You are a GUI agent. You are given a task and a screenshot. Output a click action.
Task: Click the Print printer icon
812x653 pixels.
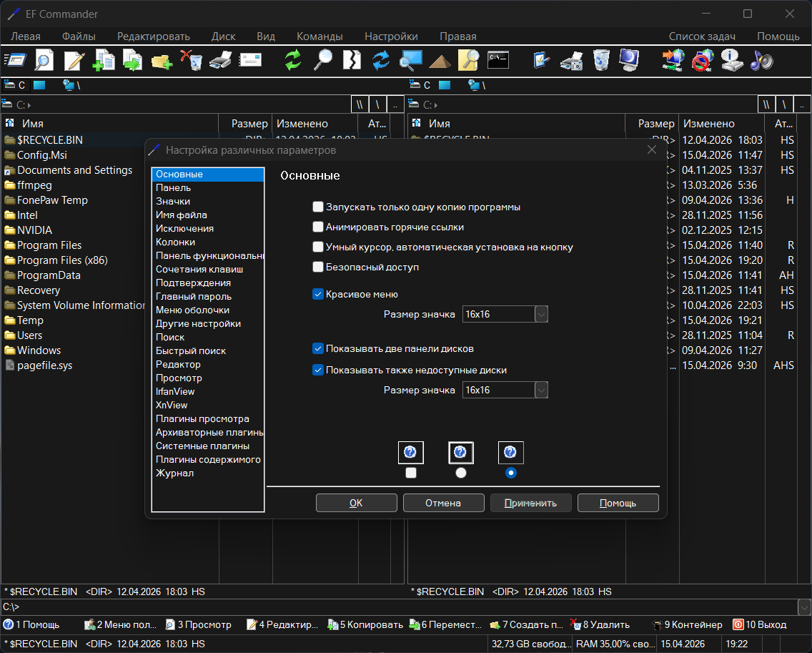point(221,60)
